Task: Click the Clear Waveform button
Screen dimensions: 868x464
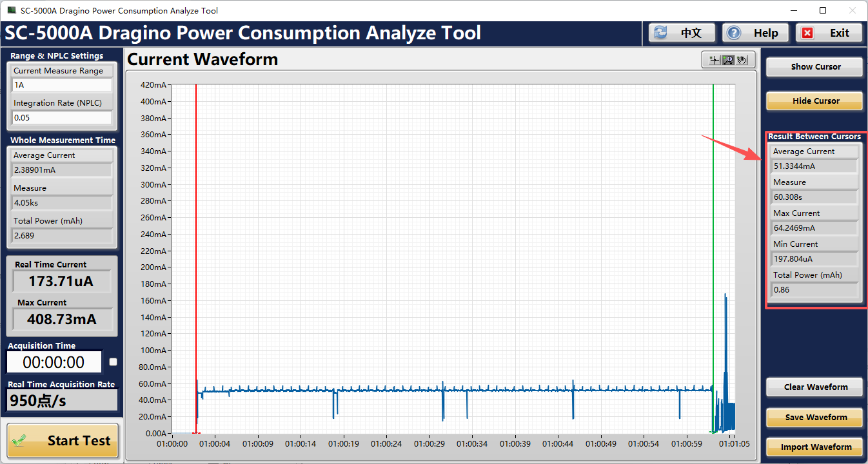Action: 816,387
